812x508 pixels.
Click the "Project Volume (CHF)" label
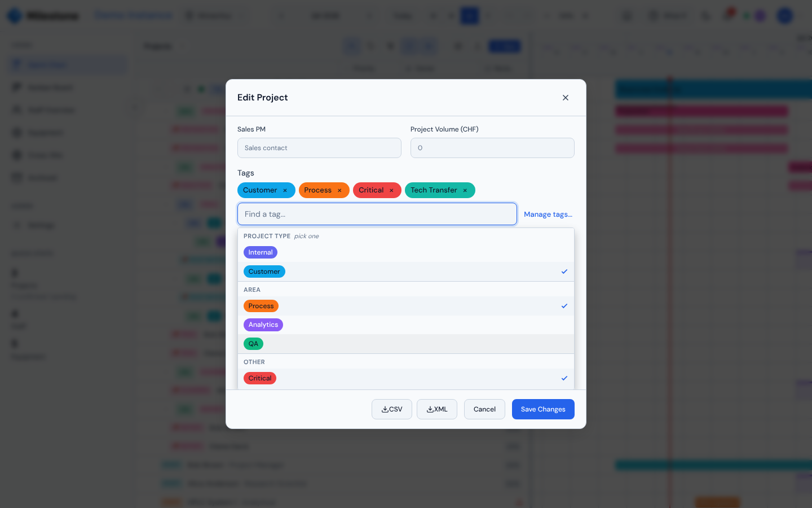pos(444,129)
